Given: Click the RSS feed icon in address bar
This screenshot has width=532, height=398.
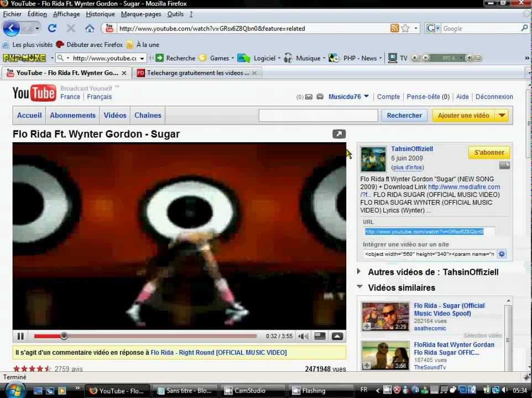Looking at the screenshot, I should 394,29.
